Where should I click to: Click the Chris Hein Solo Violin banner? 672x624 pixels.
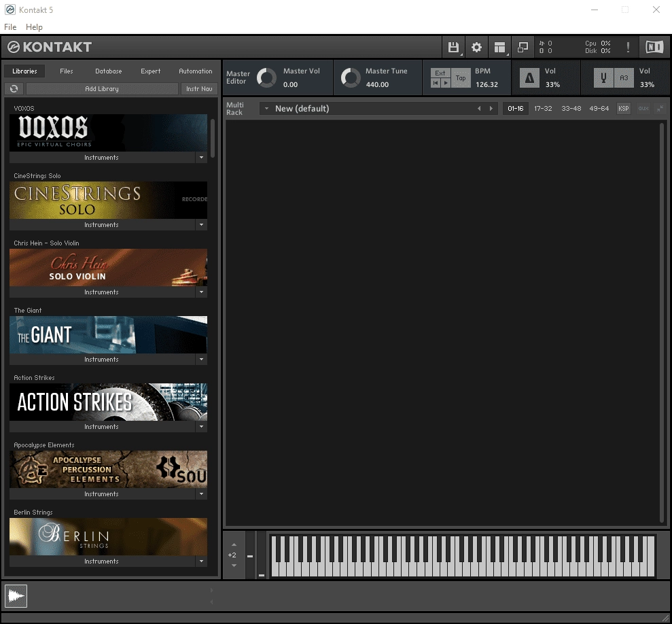[109, 267]
